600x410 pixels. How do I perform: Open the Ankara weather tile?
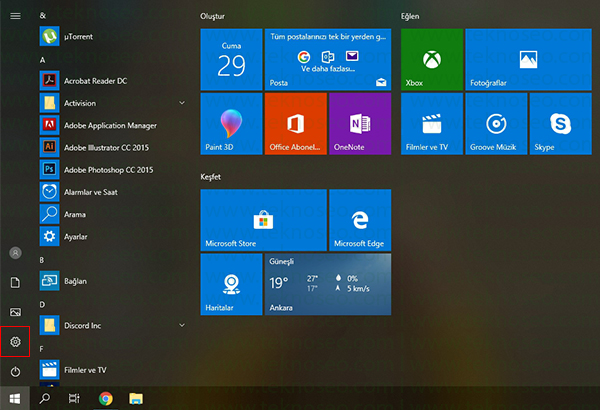[328, 284]
